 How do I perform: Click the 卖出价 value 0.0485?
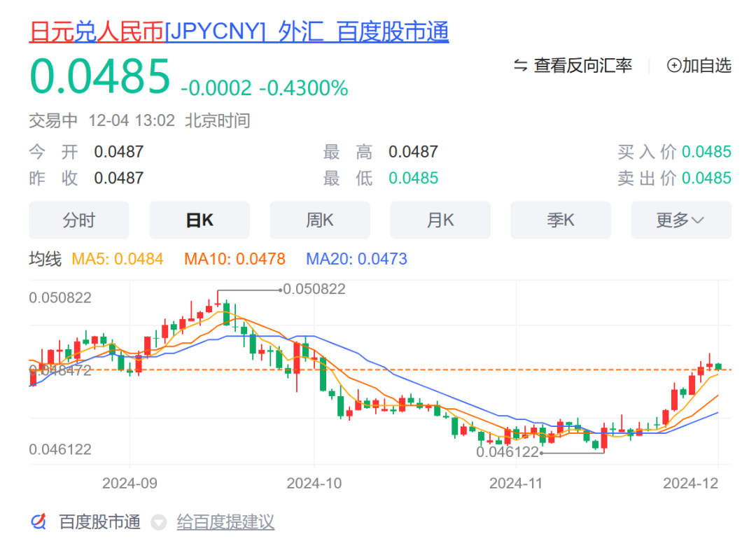click(706, 178)
